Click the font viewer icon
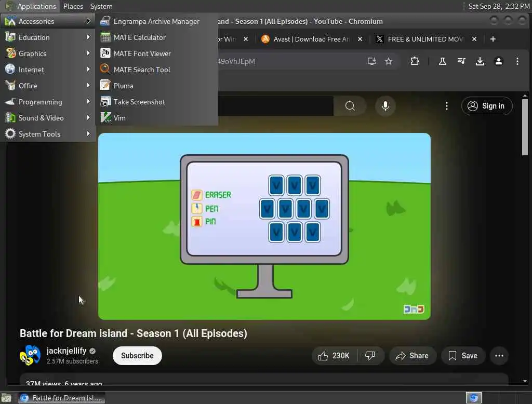The width and height of the screenshot is (532, 404). click(105, 53)
